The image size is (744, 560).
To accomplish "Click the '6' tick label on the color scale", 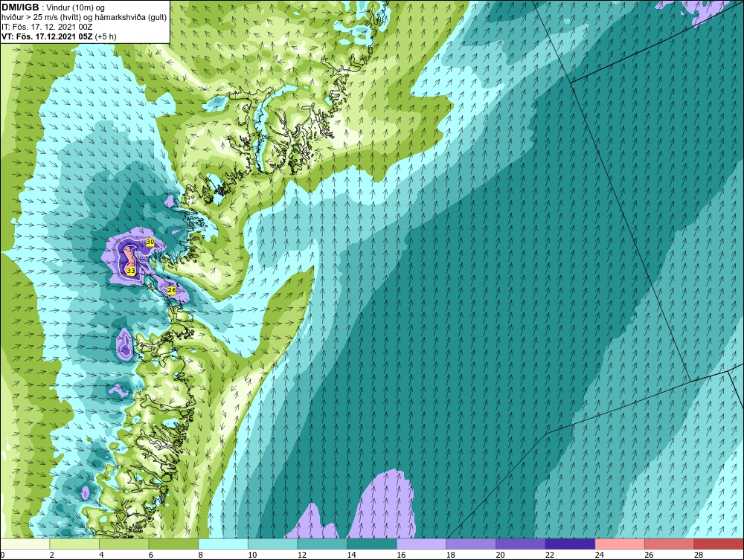I will pos(151,555).
